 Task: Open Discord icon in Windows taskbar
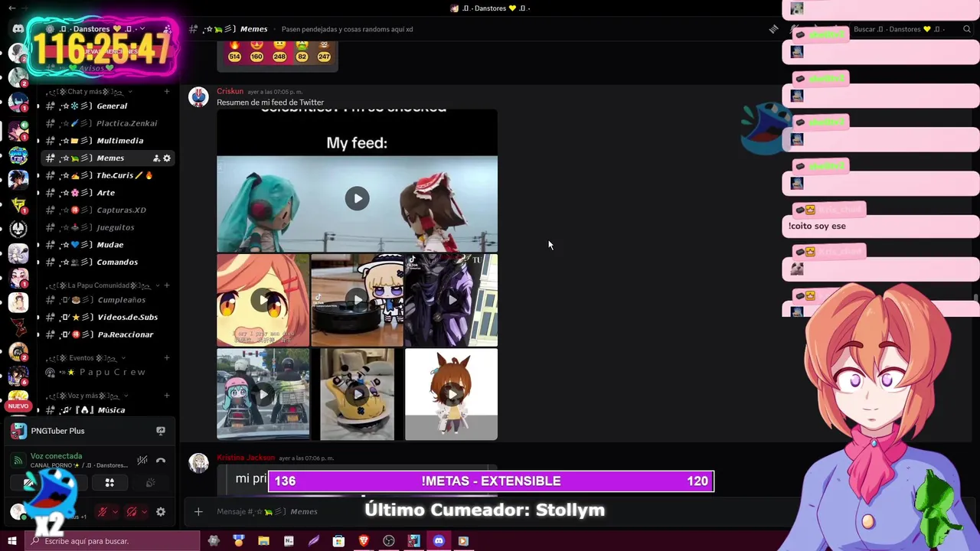pyautogui.click(x=439, y=541)
